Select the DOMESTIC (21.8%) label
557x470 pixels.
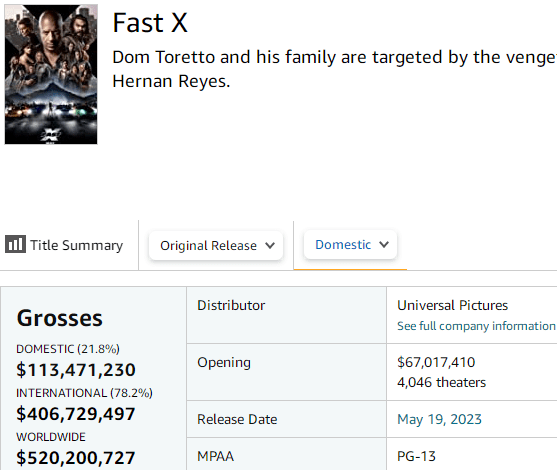(x=68, y=349)
